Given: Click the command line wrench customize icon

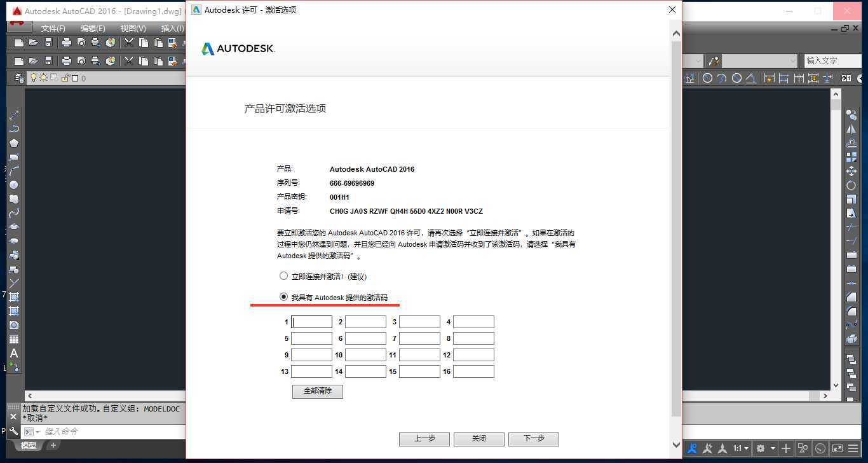Looking at the screenshot, I should pyautogui.click(x=14, y=431).
